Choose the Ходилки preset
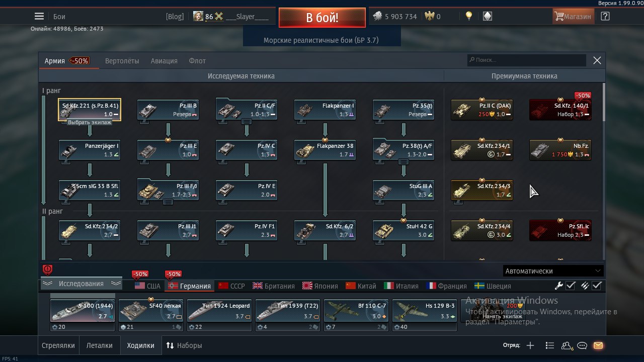644x362 pixels. point(140,345)
